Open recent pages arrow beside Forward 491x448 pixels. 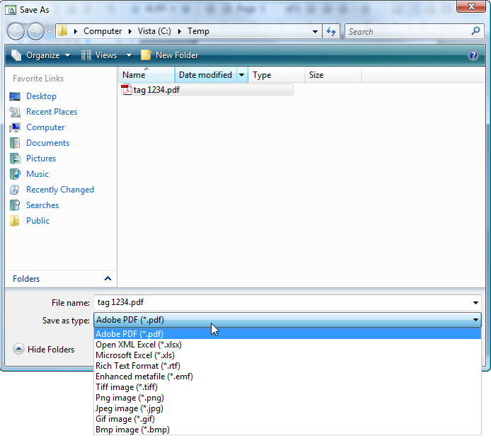click(x=50, y=32)
